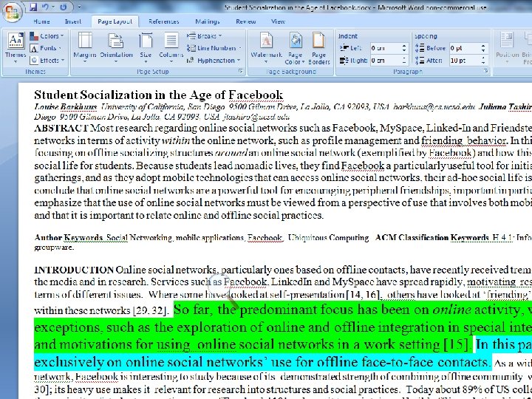The height and width of the screenshot is (399, 532).
Task: Edit the Indent Left value field
Action: pos(386,48)
